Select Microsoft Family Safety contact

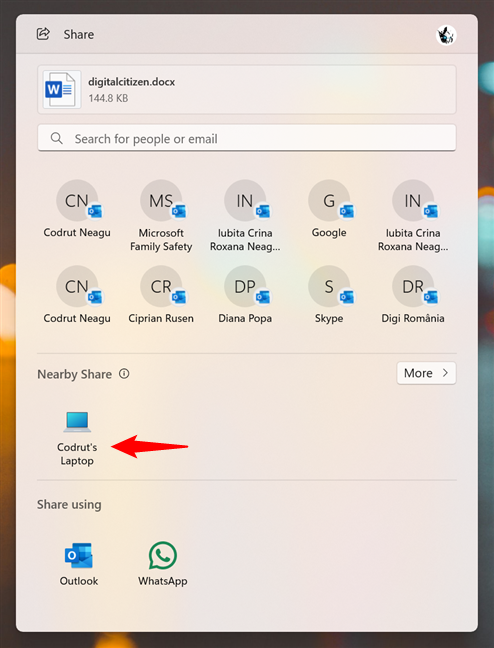click(x=161, y=216)
